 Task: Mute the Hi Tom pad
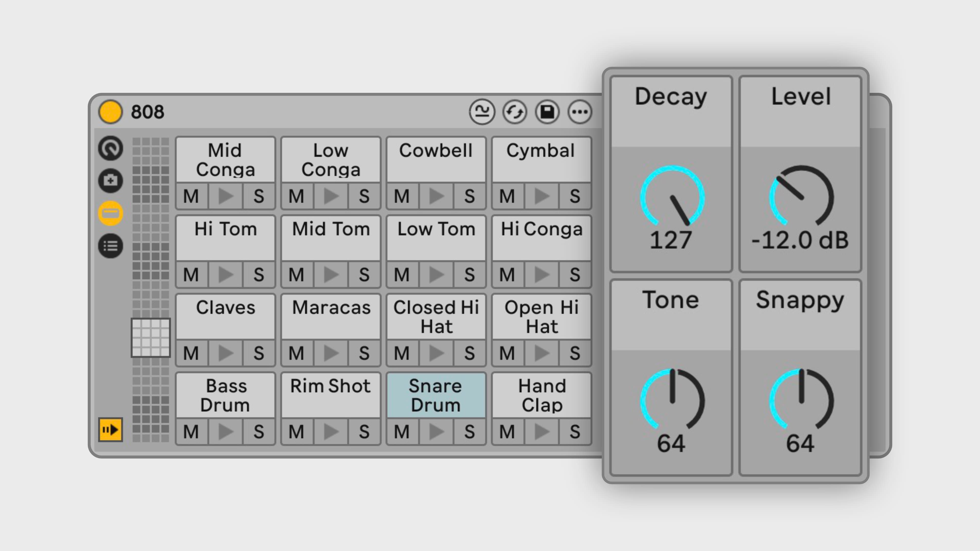(x=192, y=274)
